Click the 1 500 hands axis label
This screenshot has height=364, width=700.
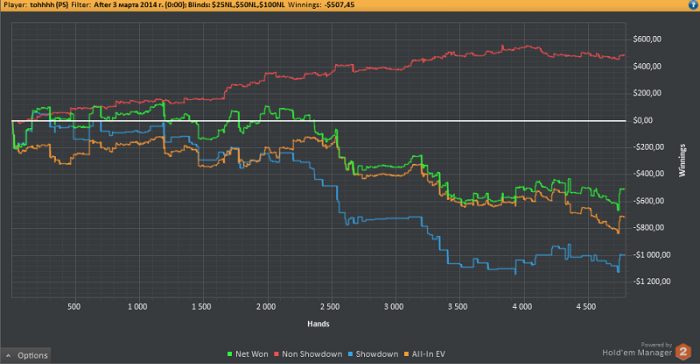coord(201,307)
